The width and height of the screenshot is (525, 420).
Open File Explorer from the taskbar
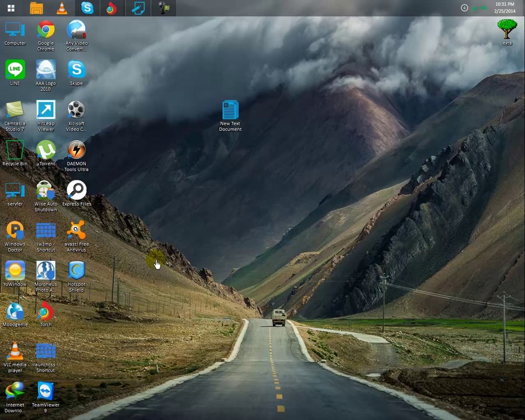coord(36,8)
